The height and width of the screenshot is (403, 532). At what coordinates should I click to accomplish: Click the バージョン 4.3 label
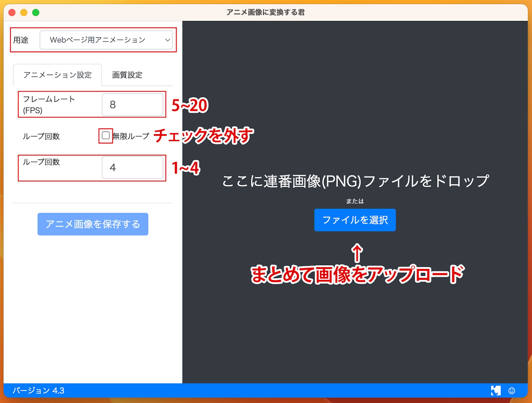39,390
